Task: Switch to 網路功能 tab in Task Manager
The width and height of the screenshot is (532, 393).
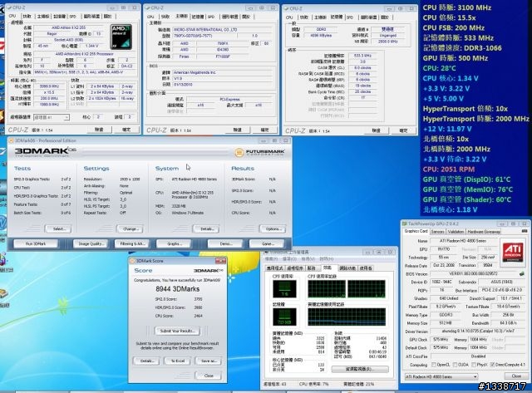Action: pos(347,268)
